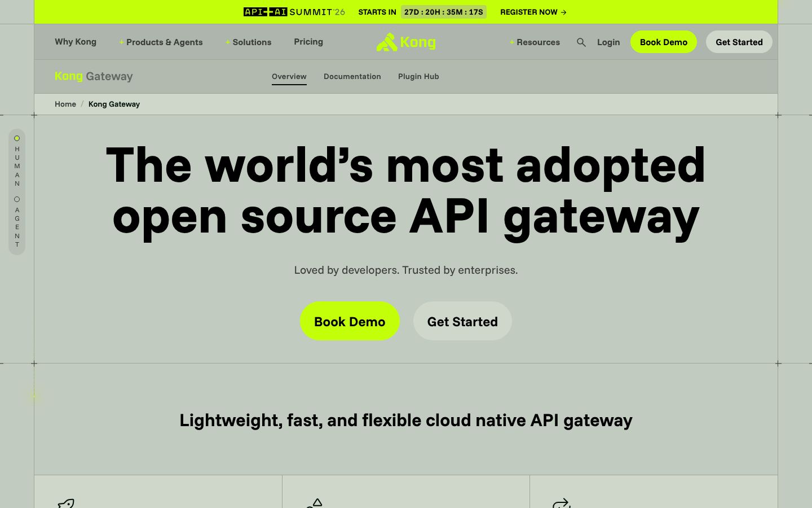
Task: Click the large Book Demo hero button
Action: coord(350,321)
